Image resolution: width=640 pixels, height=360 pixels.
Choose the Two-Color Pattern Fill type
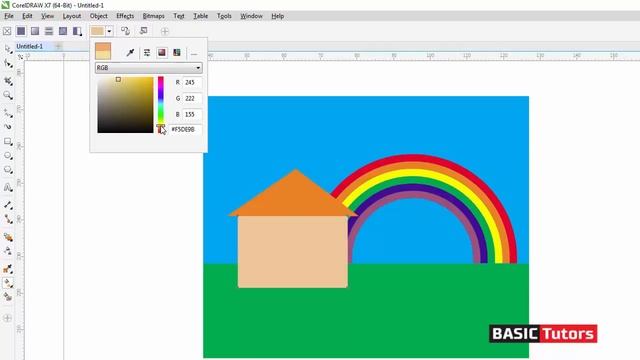(x=77, y=31)
